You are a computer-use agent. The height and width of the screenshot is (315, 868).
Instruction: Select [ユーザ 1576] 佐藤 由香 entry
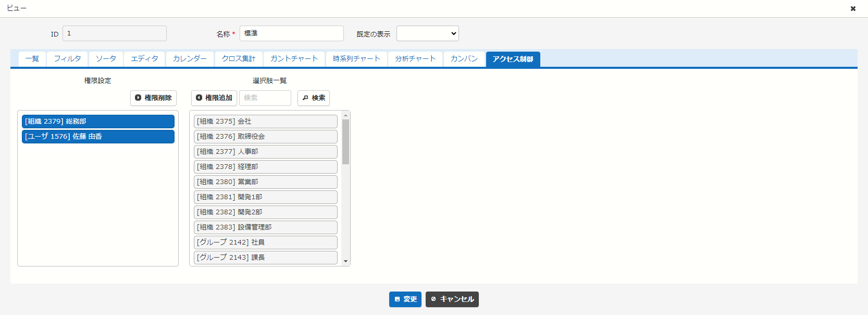pos(98,137)
